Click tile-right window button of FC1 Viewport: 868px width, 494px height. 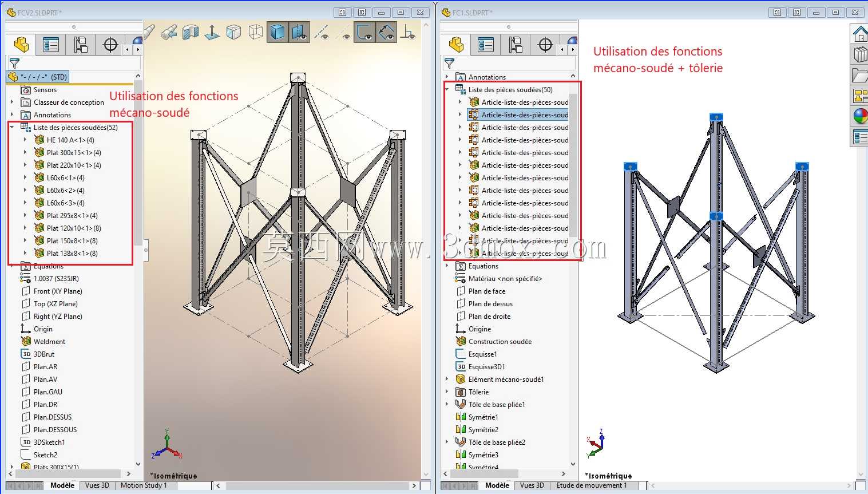click(796, 12)
